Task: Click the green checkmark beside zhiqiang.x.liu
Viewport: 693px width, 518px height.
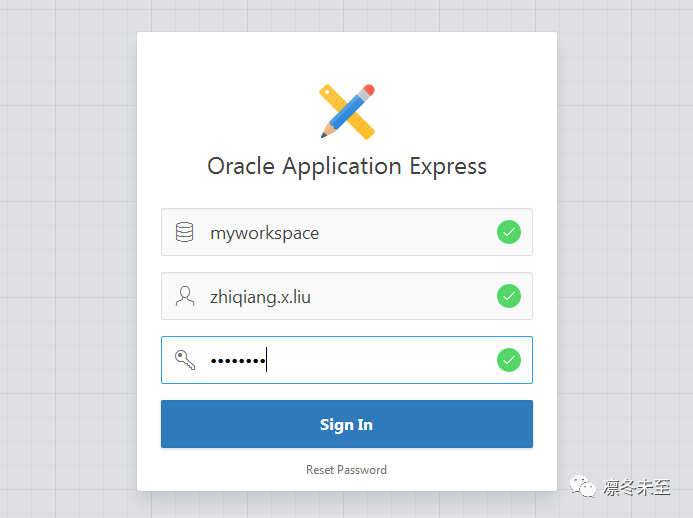Action: click(509, 296)
